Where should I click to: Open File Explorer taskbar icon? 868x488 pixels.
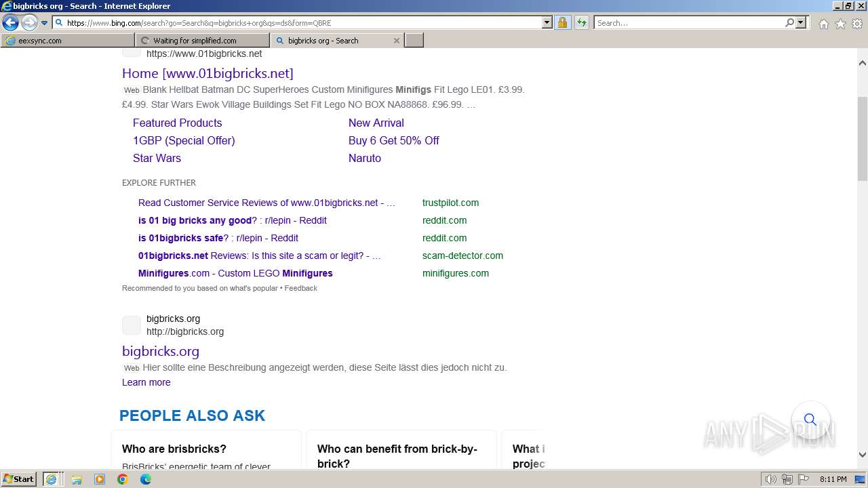tap(77, 479)
